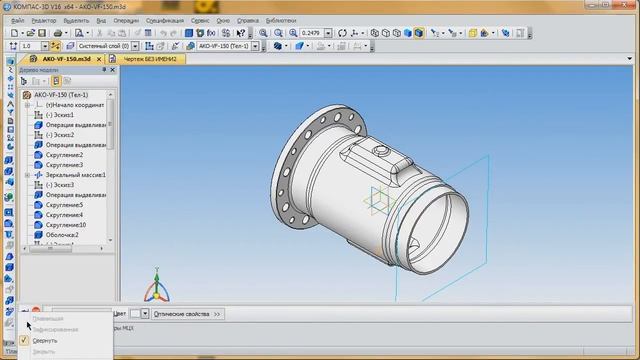Expand the Начало координат tree node

point(27,105)
